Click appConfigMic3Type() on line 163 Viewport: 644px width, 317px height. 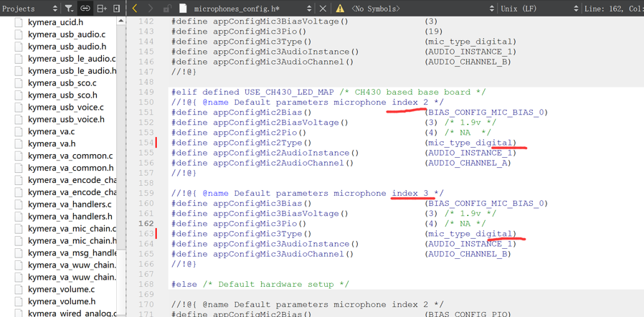(x=262, y=234)
